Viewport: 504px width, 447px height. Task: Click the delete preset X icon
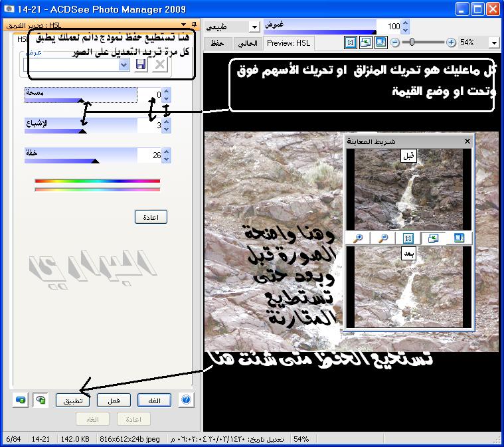[x=160, y=65]
